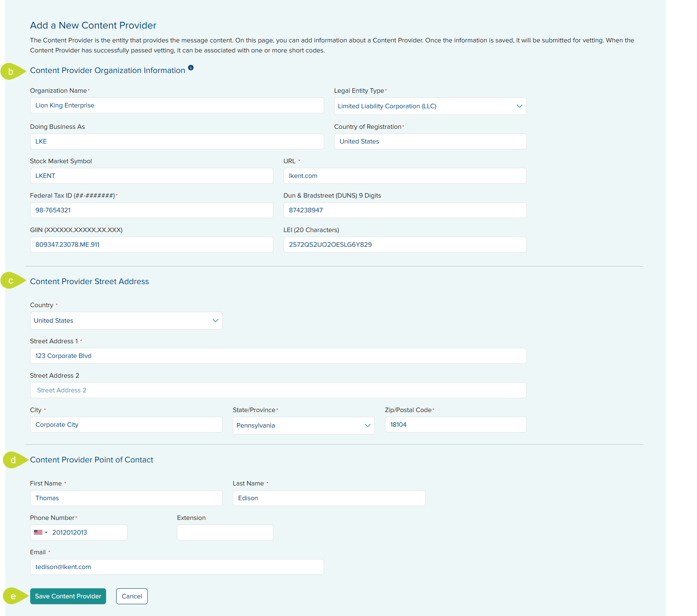Click the Content Provider Street Address heading
The width and height of the screenshot is (697, 616).
[89, 282]
